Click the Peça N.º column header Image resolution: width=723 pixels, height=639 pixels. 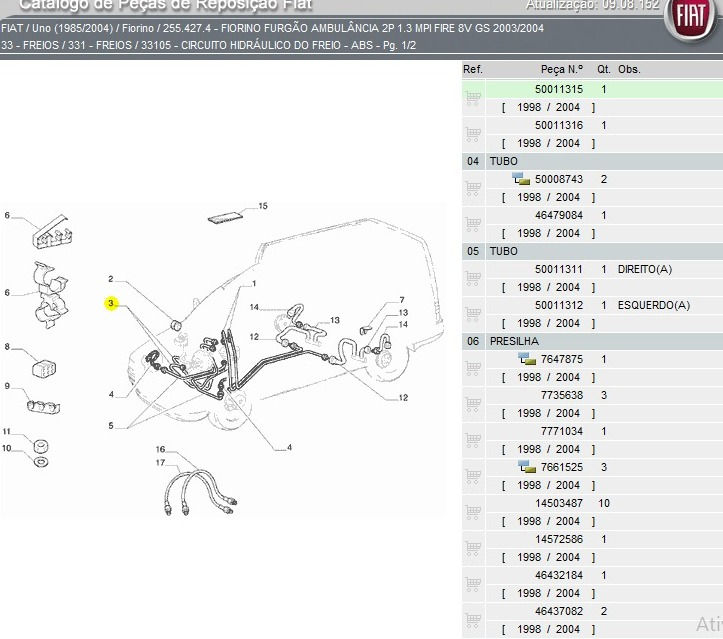click(562, 70)
